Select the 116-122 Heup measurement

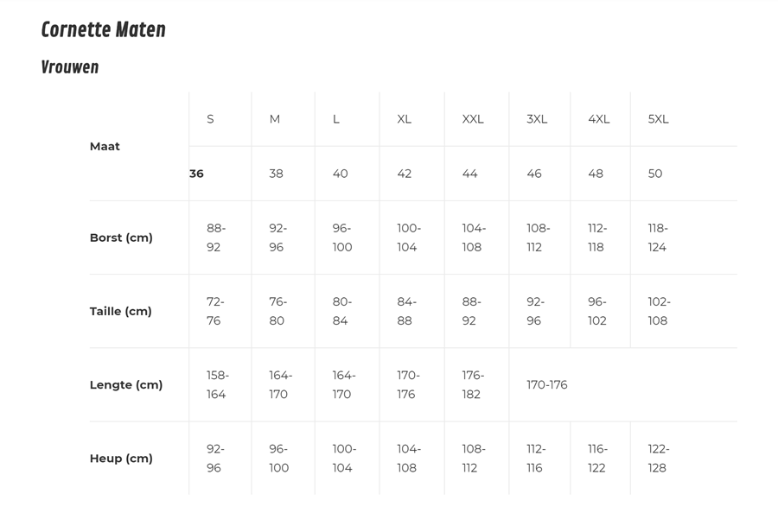coord(597,459)
